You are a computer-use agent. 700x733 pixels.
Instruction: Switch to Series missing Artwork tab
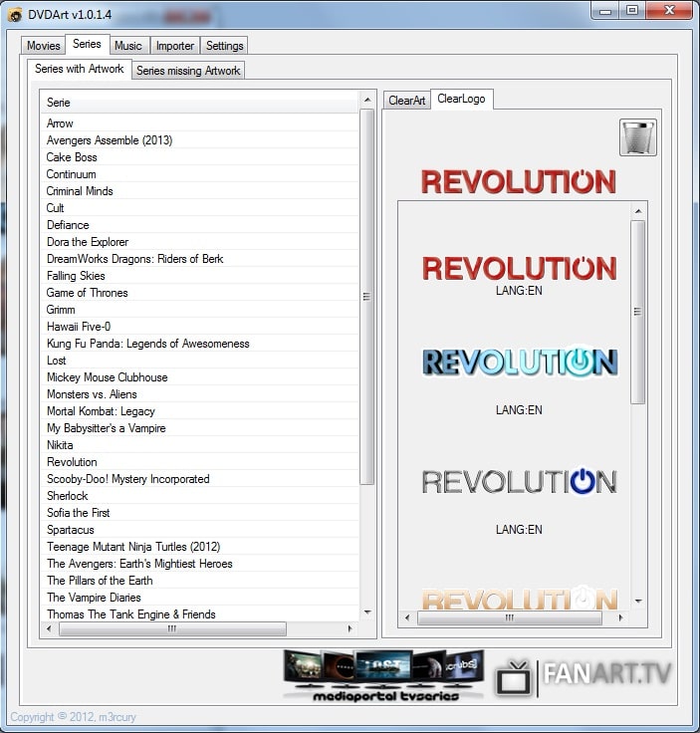(188, 71)
